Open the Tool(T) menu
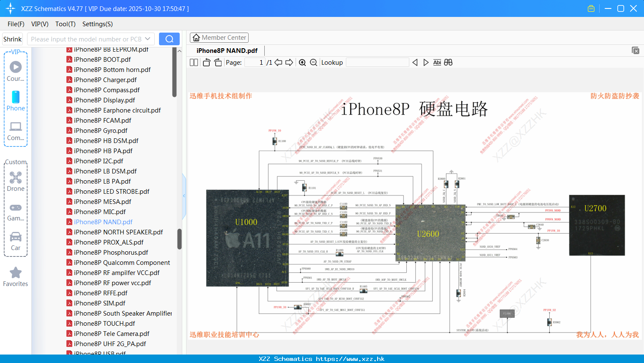The width and height of the screenshot is (644, 363). point(66,24)
